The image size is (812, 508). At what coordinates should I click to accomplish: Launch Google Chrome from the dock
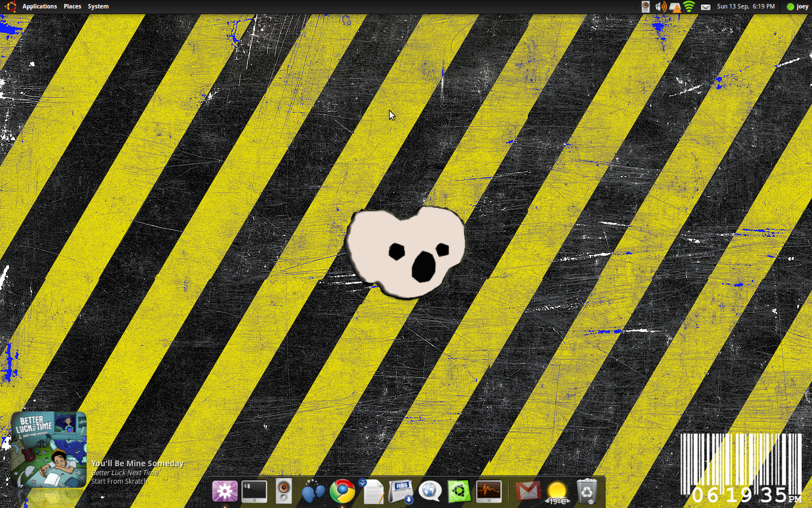(342, 492)
